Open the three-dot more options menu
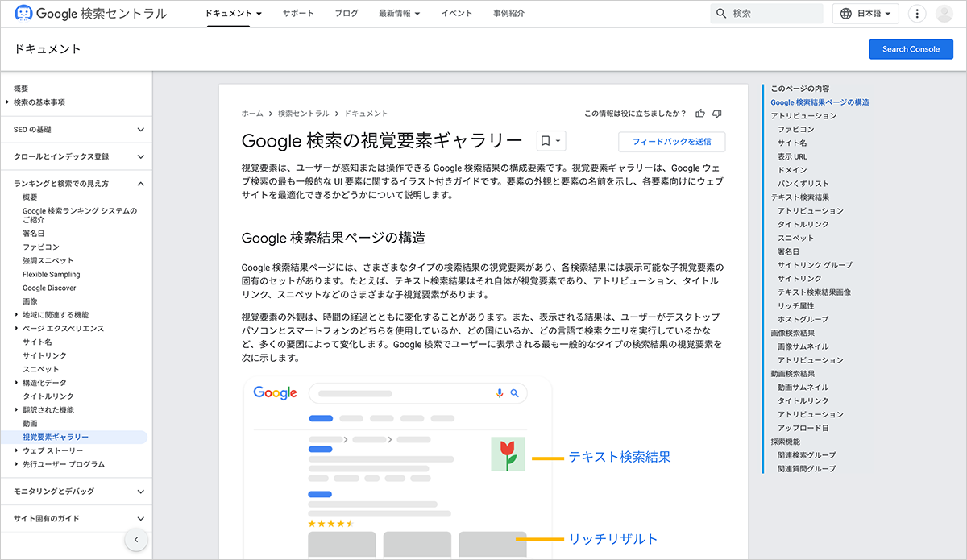Image resolution: width=967 pixels, height=560 pixels. (x=917, y=14)
